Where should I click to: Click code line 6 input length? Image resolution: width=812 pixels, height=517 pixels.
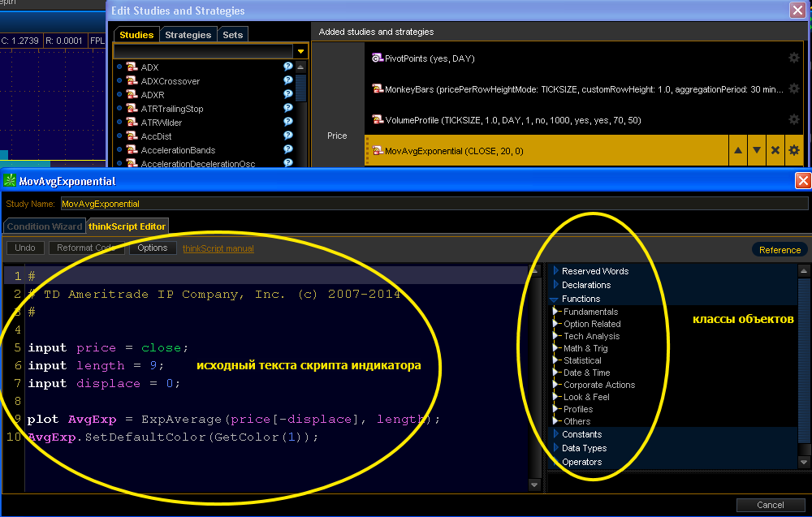pos(96,365)
